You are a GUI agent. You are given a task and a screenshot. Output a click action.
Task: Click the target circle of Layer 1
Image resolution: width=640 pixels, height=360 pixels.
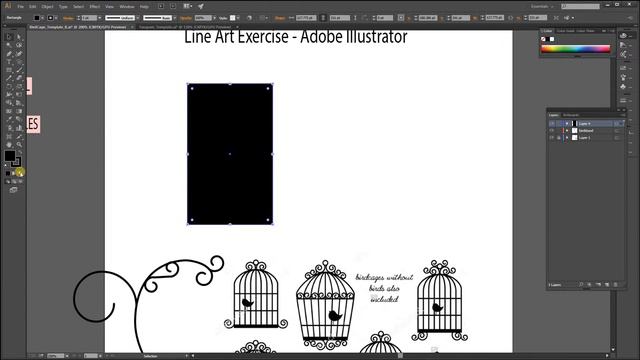click(617, 138)
